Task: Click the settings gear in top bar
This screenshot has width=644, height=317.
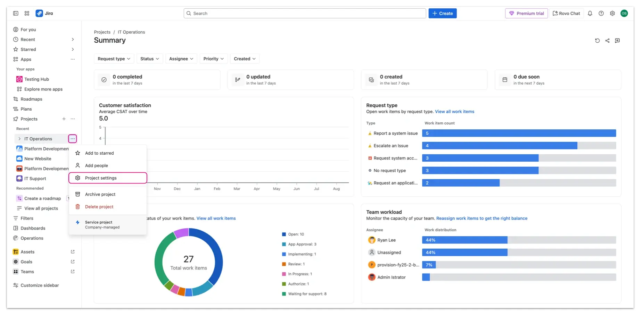Action: coord(612,13)
